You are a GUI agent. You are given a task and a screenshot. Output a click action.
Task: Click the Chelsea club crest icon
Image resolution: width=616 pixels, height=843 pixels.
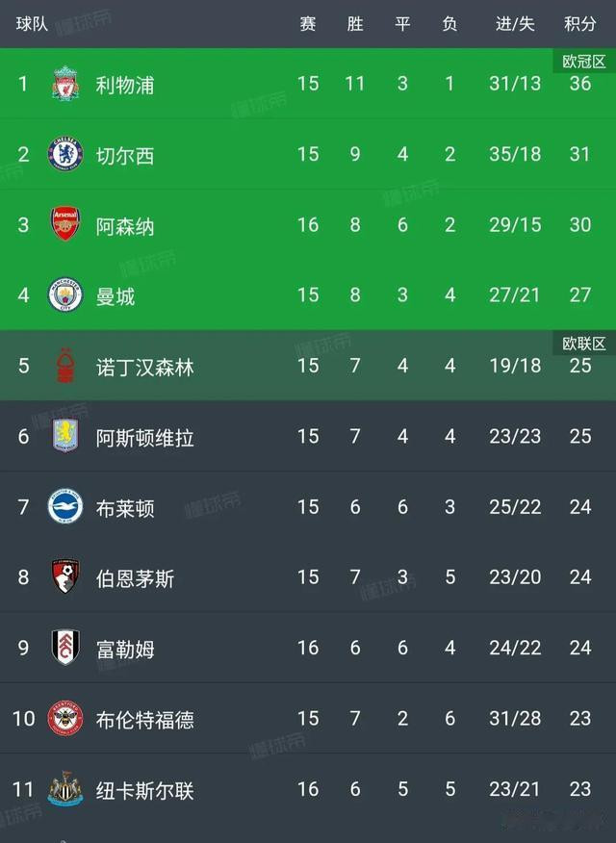[x=65, y=155]
